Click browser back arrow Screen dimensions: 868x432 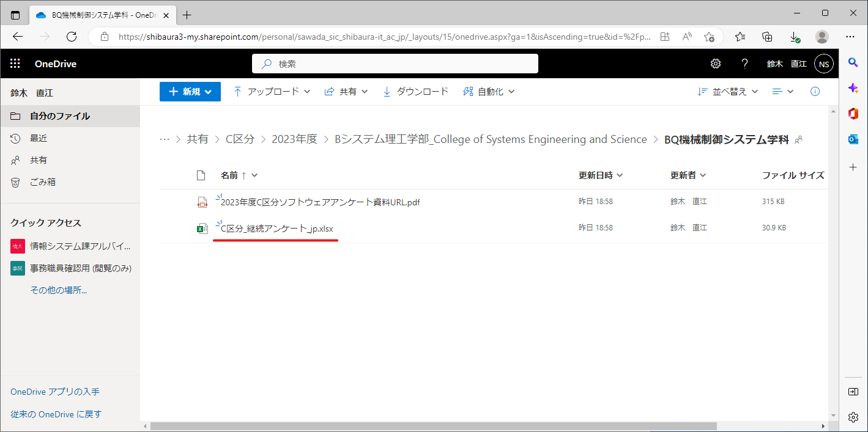click(18, 37)
